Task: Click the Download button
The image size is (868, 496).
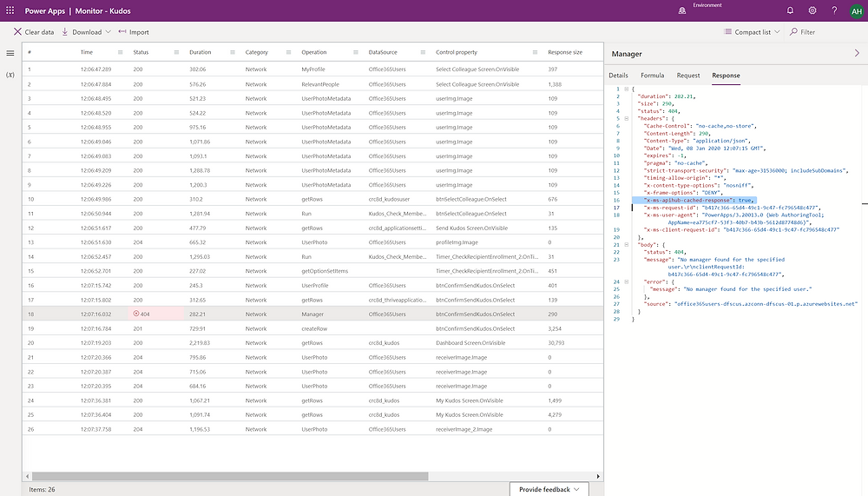Action: pyautogui.click(x=82, y=32)
